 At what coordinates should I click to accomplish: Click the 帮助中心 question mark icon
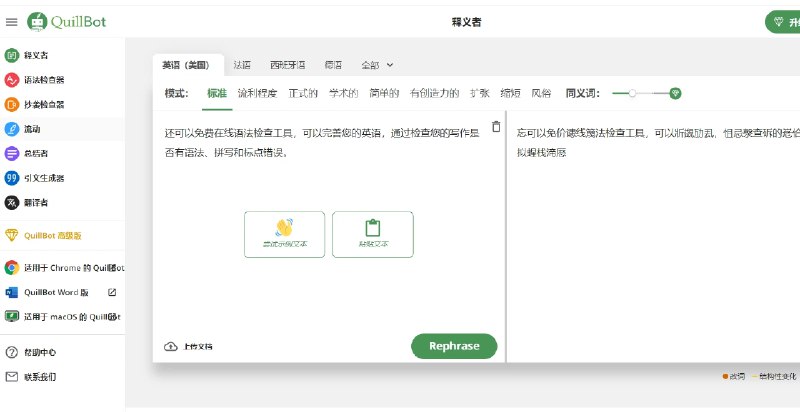(x=12, y=352)
